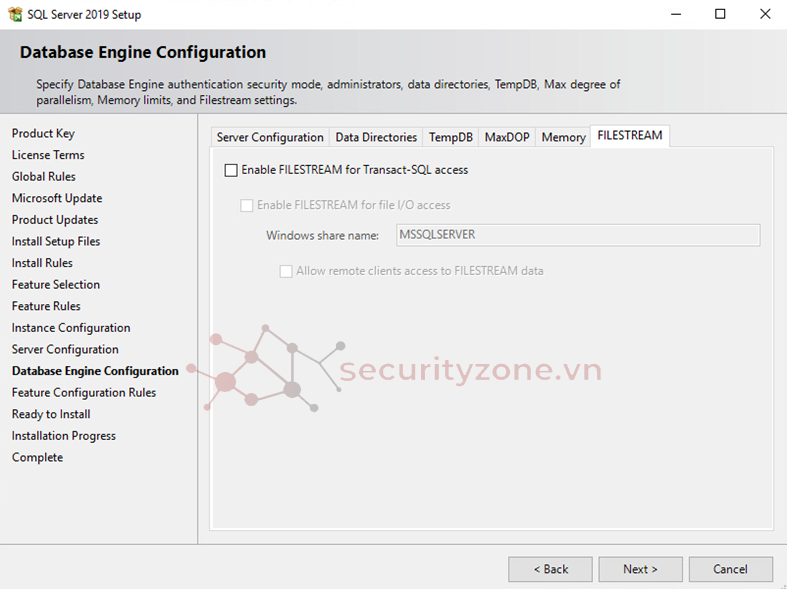Viewport: 787px width, 589px height.
Task: Switch to the Server Configuration tab
Action: point(270,137)
